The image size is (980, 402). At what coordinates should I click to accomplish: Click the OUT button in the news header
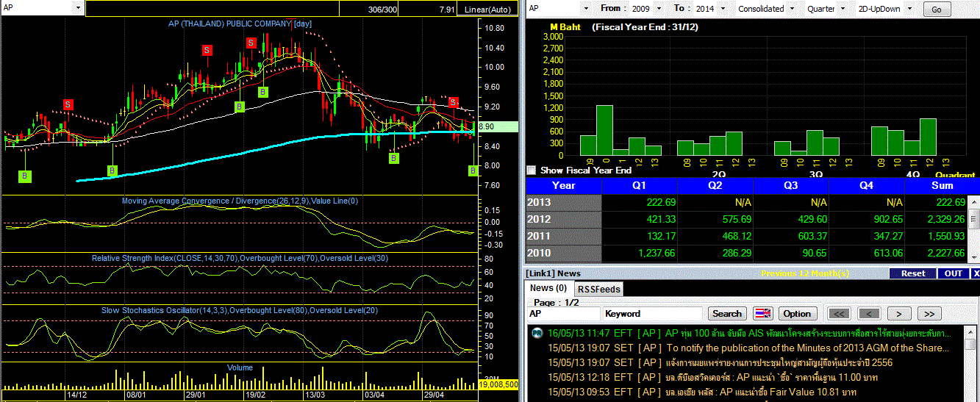pos(953,273)
